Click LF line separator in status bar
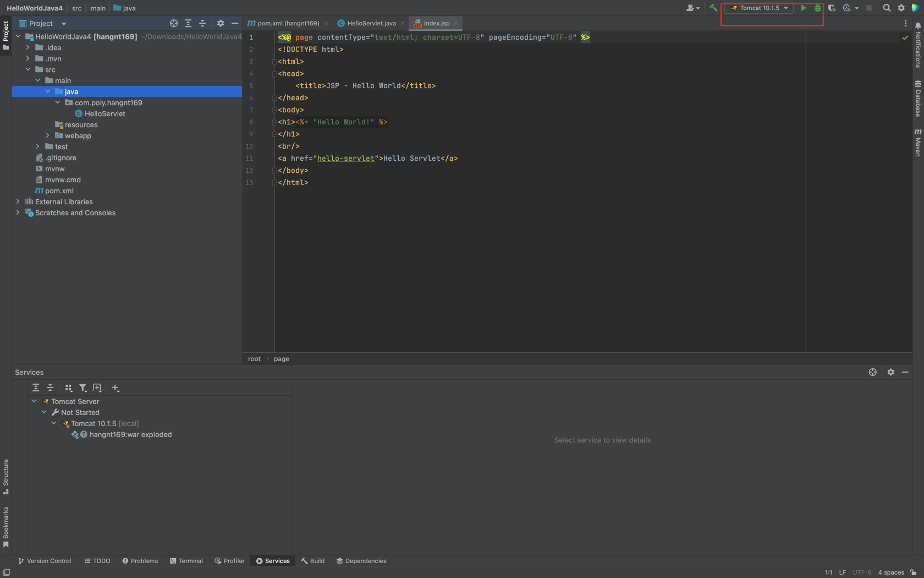This screenshot has width=924, height=578. (x=843, y=572)
